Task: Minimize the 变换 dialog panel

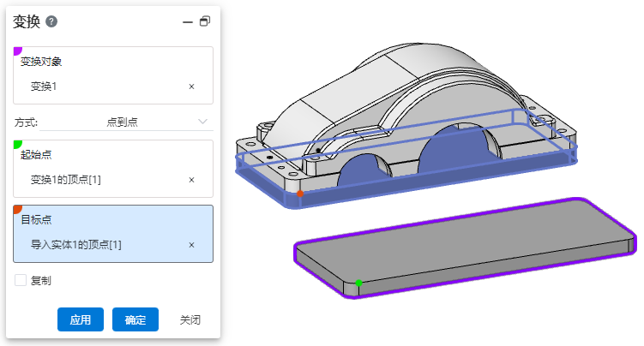Action: 187,21
